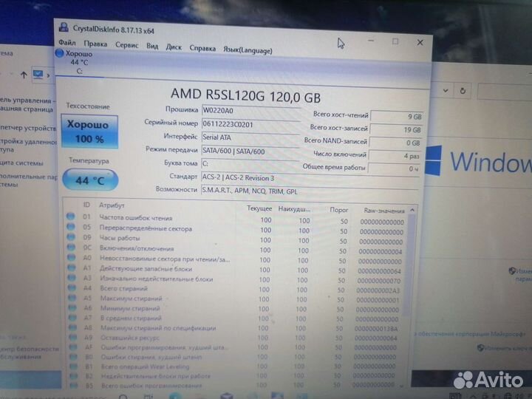Open Диспетчер устройств link in System window
The width and height of the screenshot is (532, 399).
[28, 128]
